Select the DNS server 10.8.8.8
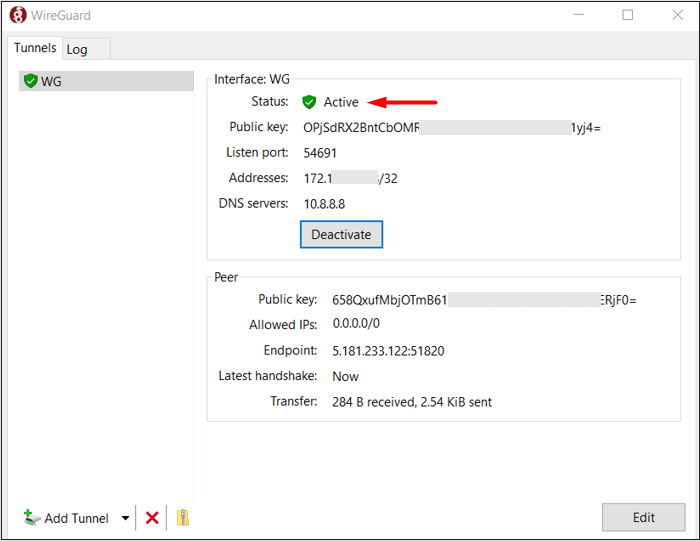This screenshot has height=541, width=700. point(325,204)
